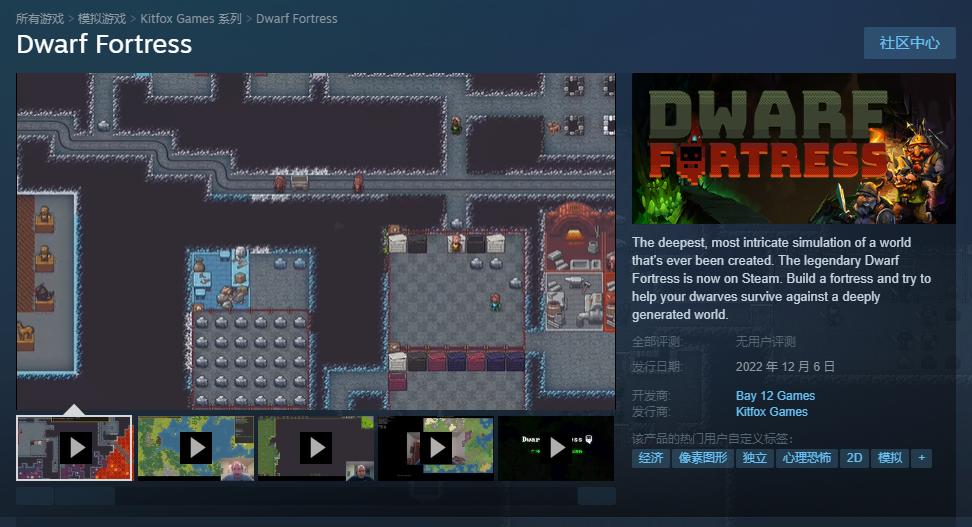This screenshot has width=972, height=527.
Task: Play the second video with world map
Action: 195,447
